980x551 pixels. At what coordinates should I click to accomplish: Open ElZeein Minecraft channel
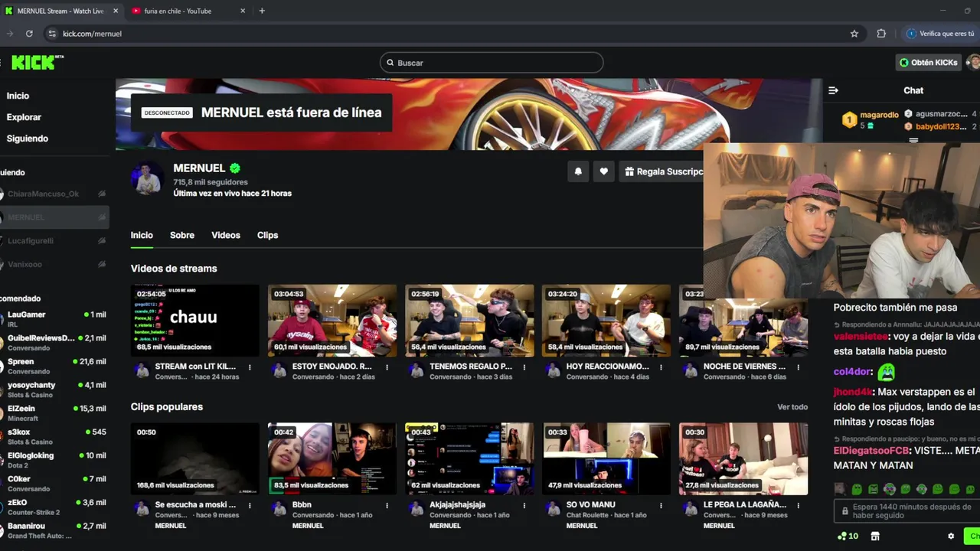[x=54, y=413]
